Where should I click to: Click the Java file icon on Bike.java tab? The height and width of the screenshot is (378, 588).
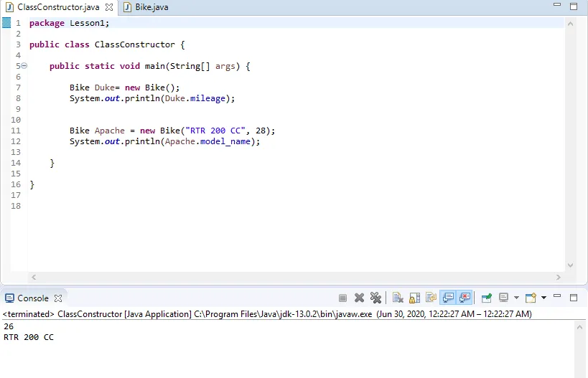coord(128,7)
